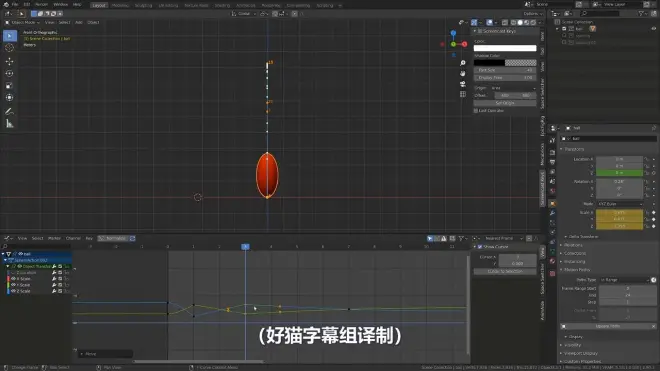
Task: Open the Paths Type In Range dropdown
Action: click(x=625, y=280)
